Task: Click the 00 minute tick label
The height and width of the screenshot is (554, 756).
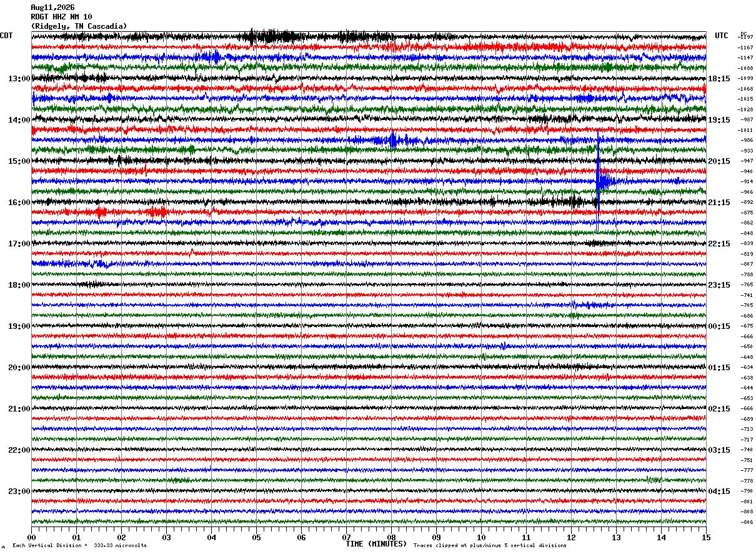Action: coord(31,537)
